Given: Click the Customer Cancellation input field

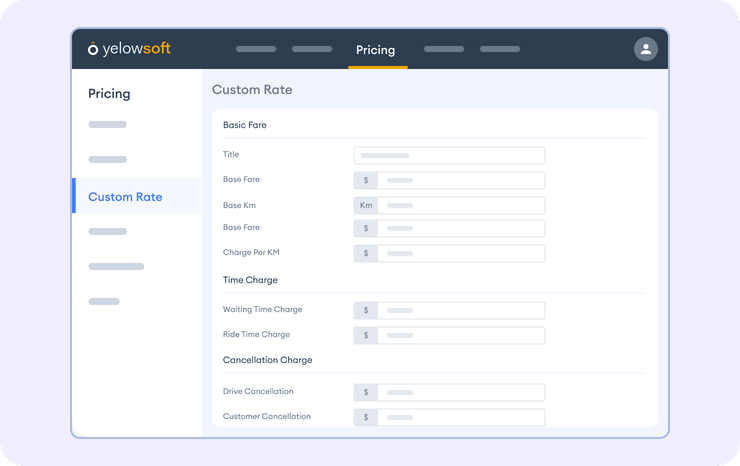Looking at the screenshot, I should [461, 417].
